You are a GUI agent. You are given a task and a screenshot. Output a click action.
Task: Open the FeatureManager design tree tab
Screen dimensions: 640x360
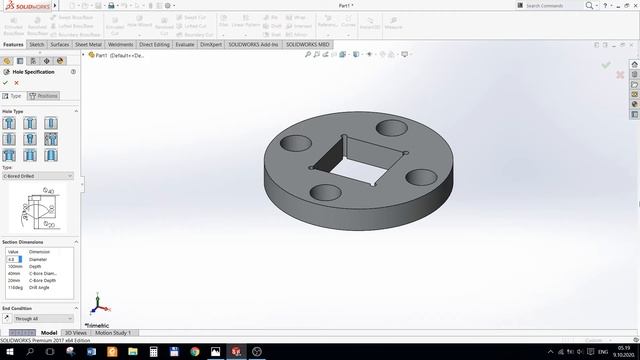coord(7,61)
